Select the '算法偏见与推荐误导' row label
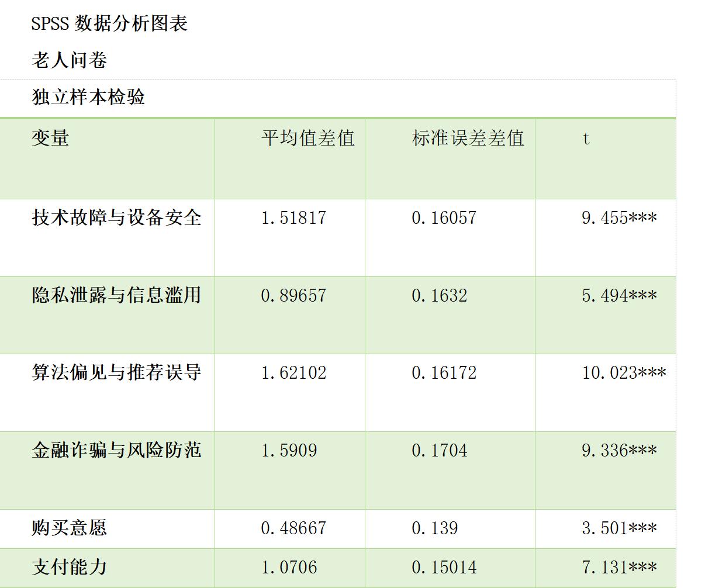Viewport: 712px width, 588px height. click(x=116, y=373)
